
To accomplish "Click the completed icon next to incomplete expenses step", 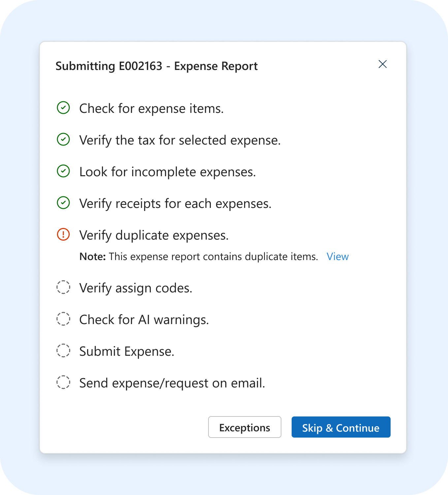I will pos(63,171).
